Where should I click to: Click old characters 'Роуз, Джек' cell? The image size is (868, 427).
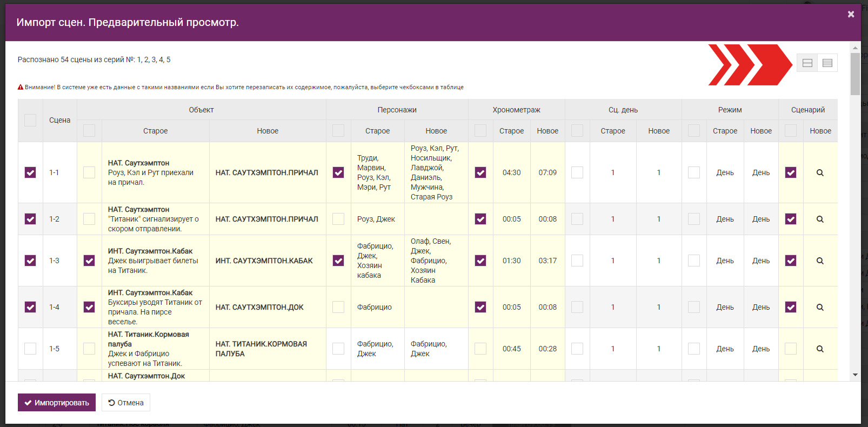tap(377, 219)
